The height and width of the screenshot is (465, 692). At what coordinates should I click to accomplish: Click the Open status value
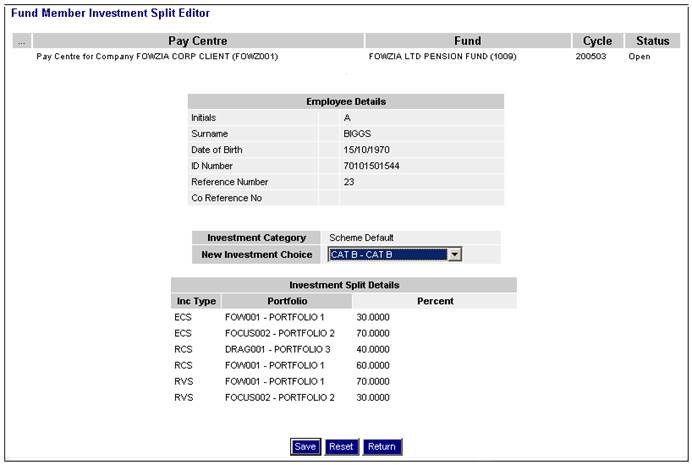coord(639,56)
